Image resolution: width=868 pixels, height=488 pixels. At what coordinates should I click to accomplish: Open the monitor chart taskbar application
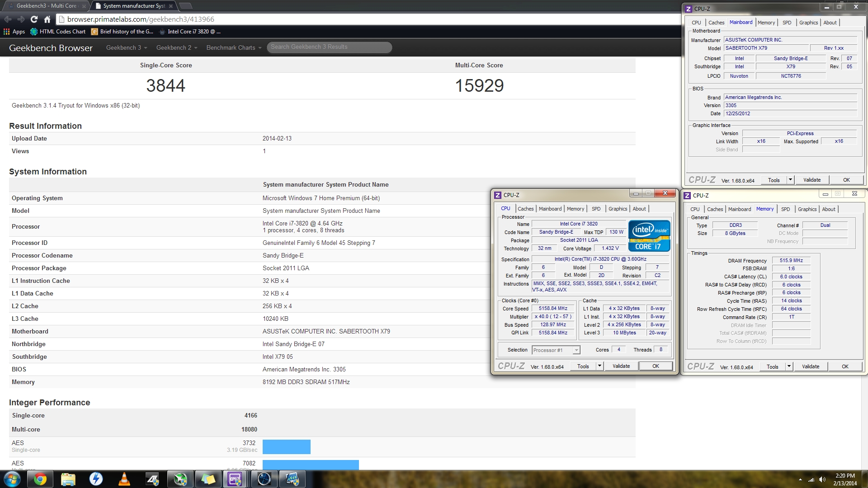[x=292, y=479]
